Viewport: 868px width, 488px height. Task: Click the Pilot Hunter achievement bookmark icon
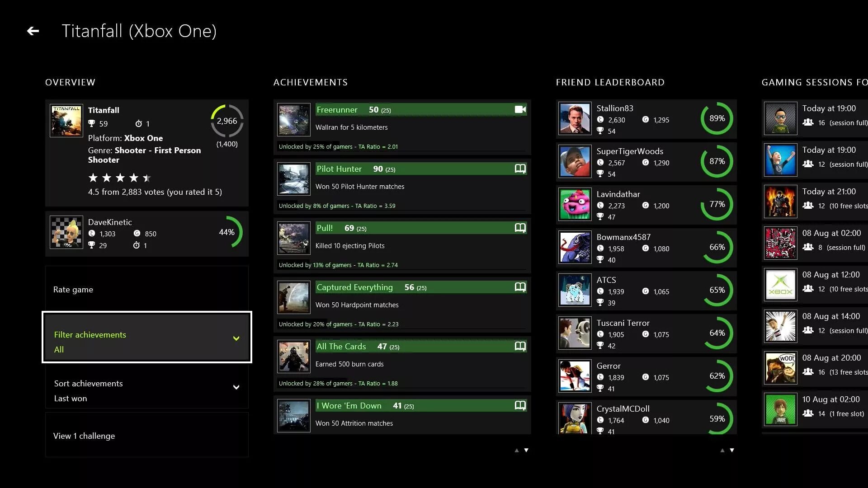coord(519,169)
